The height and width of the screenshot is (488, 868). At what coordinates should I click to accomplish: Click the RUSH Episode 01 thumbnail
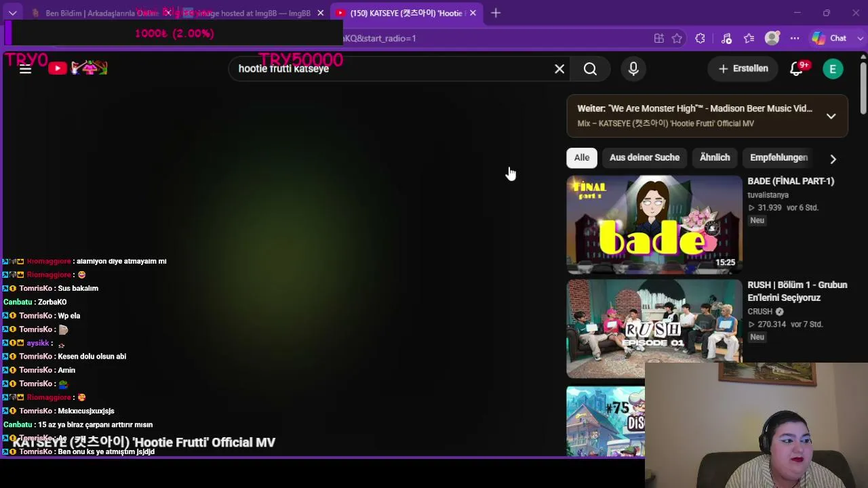(x=654, y=329)
